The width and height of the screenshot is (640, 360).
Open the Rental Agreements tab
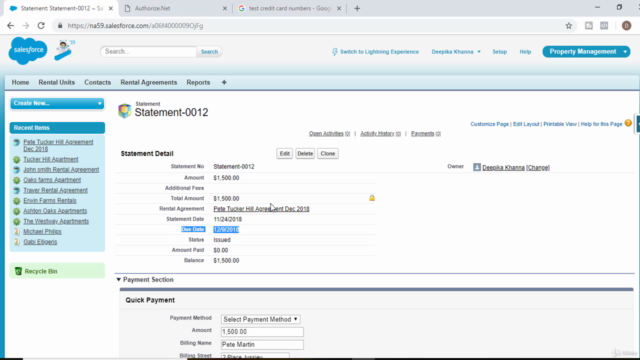tap(149, 82)
